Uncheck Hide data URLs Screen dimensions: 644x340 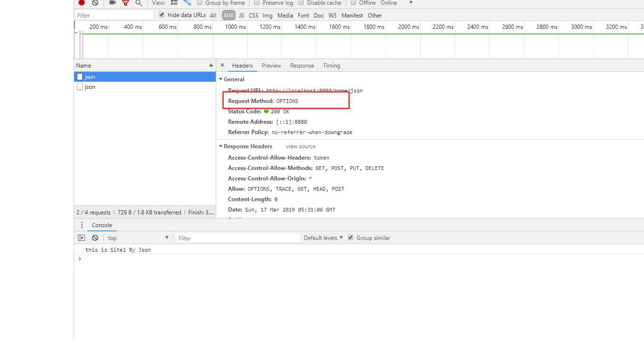click(162, 15)
